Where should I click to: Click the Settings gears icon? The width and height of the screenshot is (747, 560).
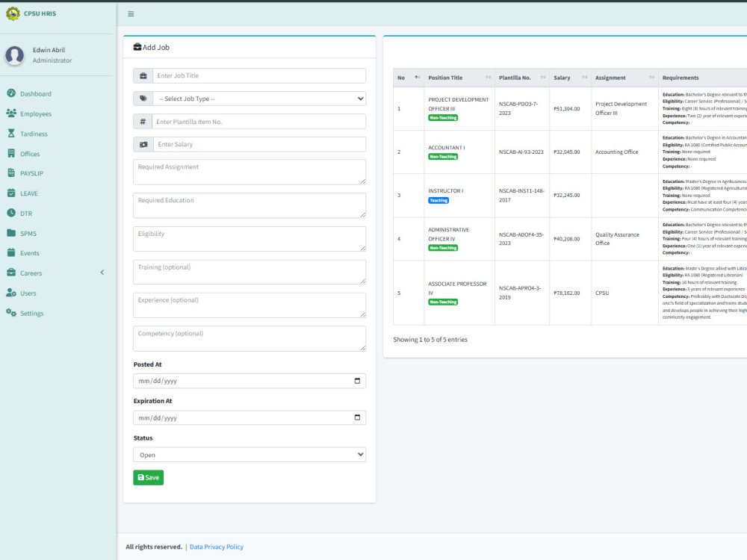pyautogui.click(x=11, y=312)
